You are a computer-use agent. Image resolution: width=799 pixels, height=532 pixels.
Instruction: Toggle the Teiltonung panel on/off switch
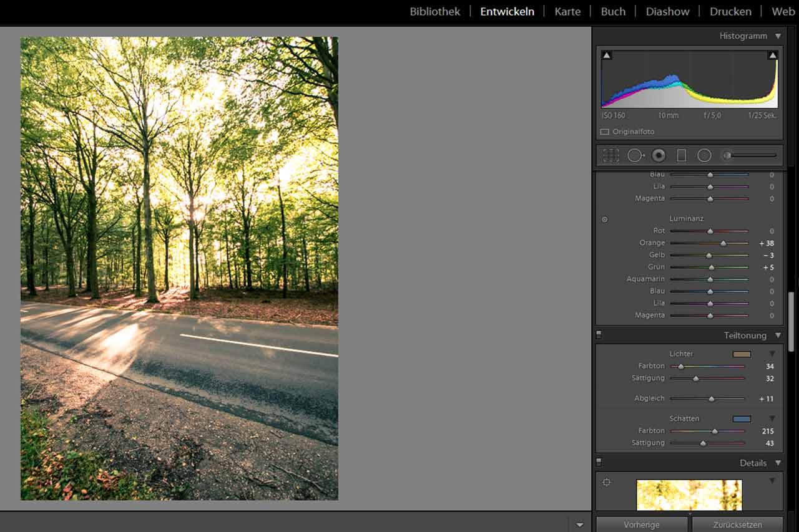pos(599,335)
